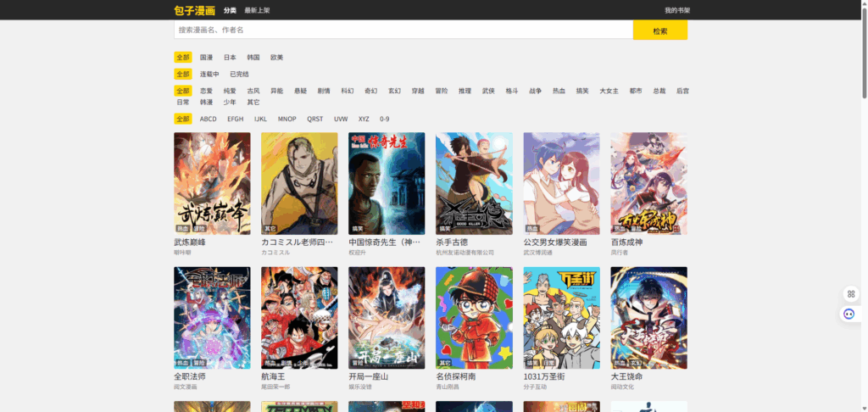Filter by status 连载中
Image resolution: width=868 pixels, height=412 pixels.
(209, 75)
